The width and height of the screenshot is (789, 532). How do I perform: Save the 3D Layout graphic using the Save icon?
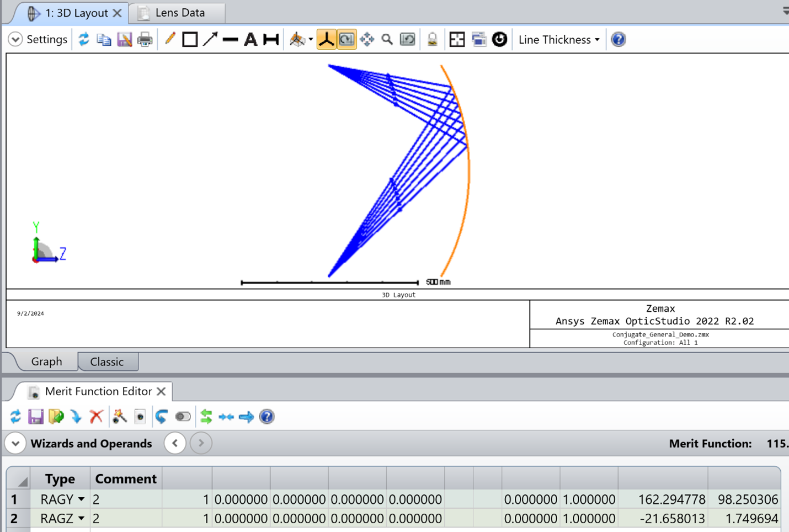point(125,39)
